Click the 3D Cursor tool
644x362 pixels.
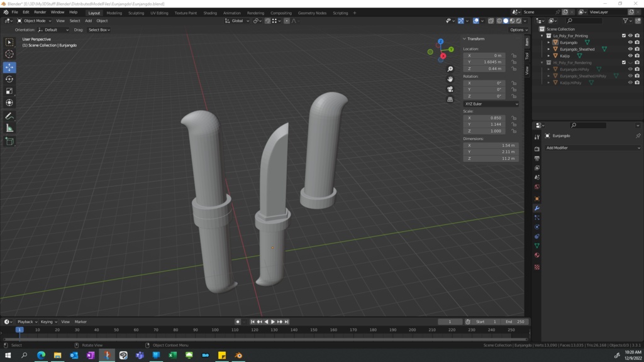9,55
